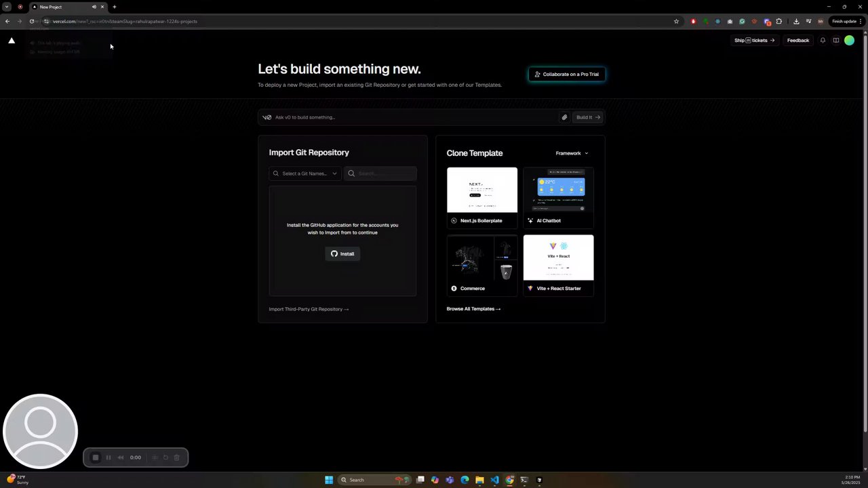Click the attachment paperclip in v0 prompt

coord(564,117)
